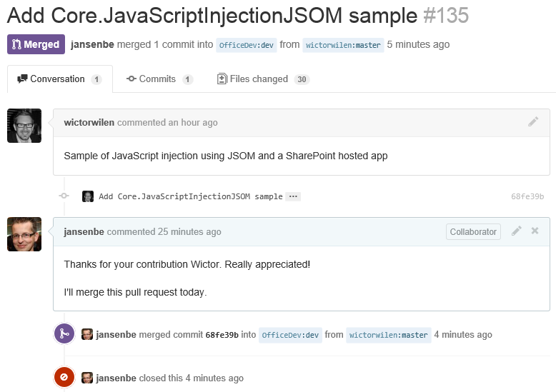Open jansenbe's large avatar
This screenshot has height=392, width=556.
[x=24, y=234]
